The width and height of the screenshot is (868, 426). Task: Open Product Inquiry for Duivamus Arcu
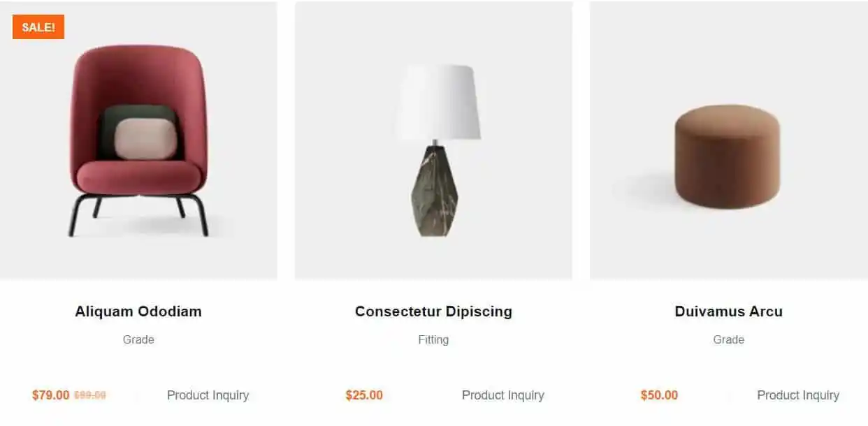(798, 395)
